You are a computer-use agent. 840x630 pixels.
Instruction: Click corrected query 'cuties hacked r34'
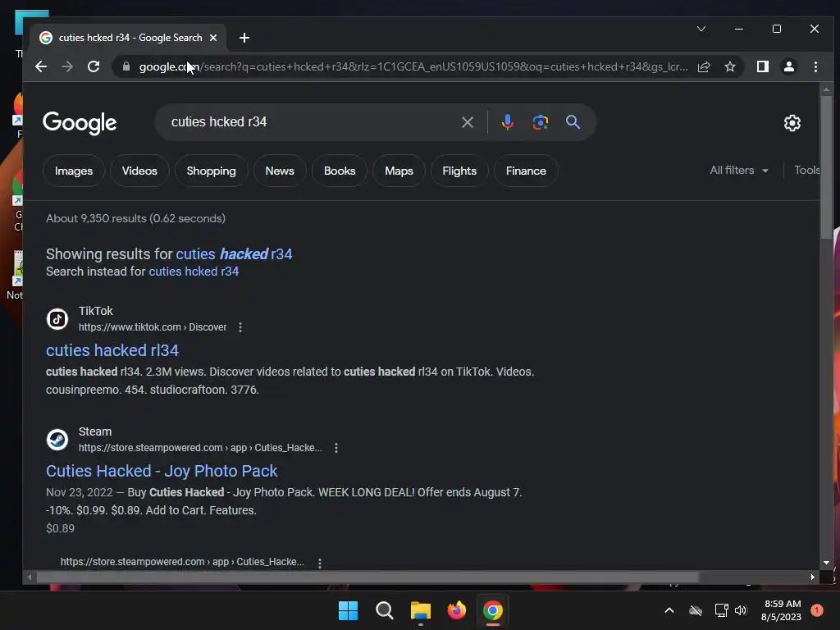click(x=234, y=254)
